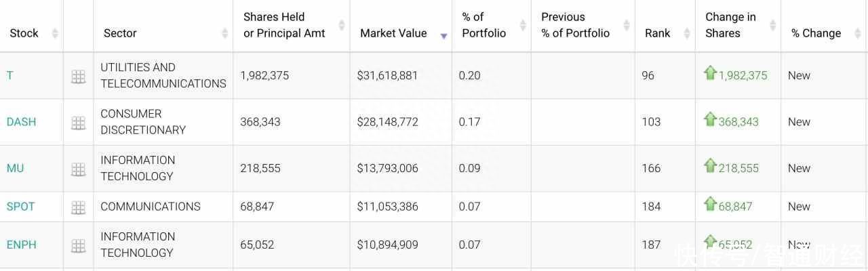Open the grid icon beside ENPH
The height and width of the screenshot is (271, 868).
coord(79,246)
